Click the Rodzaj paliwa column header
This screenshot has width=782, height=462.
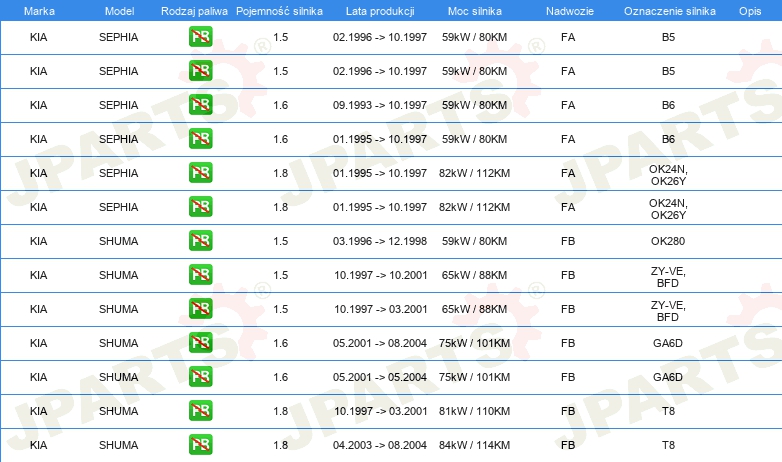pyautogui.click(x=194, y=11)
